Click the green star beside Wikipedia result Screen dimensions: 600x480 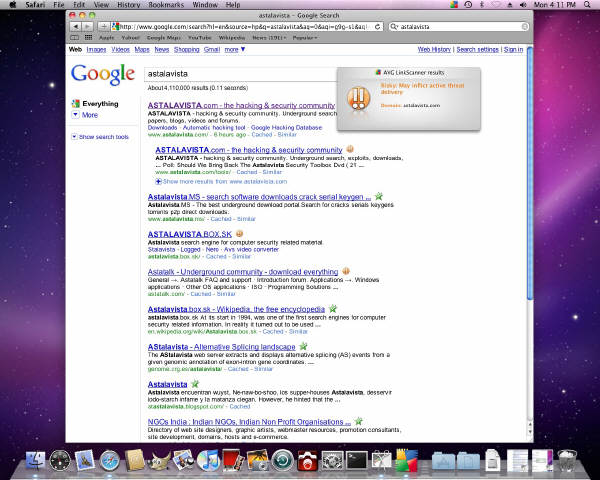pyautogui.click(x=333, y=308)
